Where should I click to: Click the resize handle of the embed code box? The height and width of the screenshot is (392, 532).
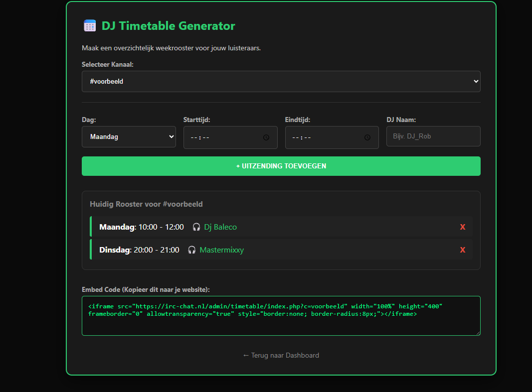coord(478,333)
